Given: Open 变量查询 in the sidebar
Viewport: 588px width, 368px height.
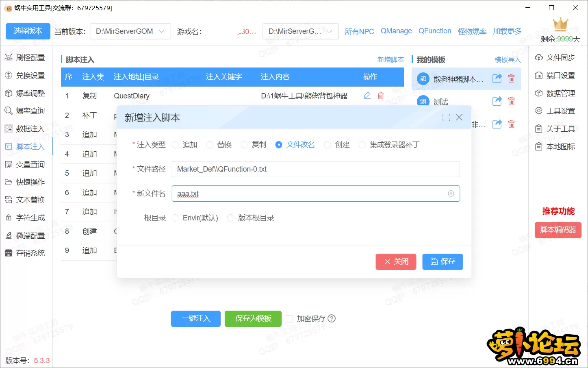Looking at the screenshot, I should (x=25, y=164).
